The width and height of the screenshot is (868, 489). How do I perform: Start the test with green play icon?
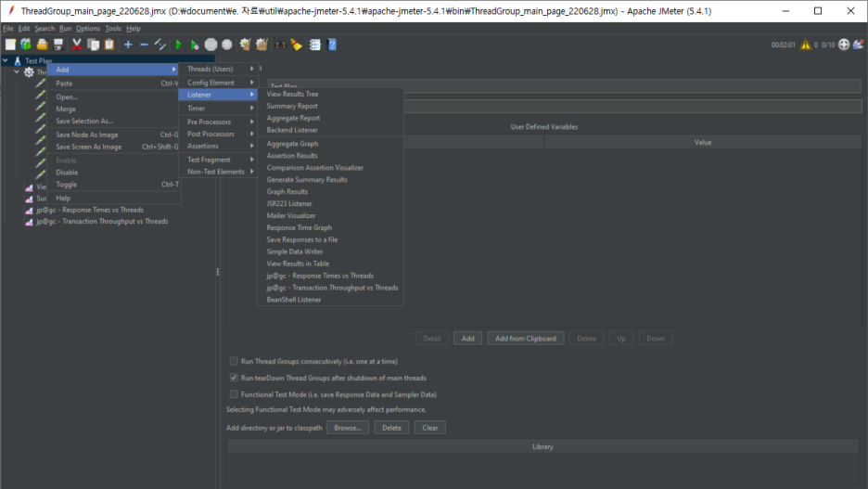click(178, 45)
